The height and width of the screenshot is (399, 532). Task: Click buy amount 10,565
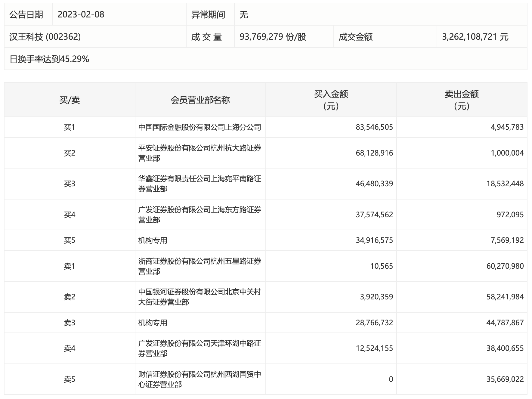click(382, 266)
